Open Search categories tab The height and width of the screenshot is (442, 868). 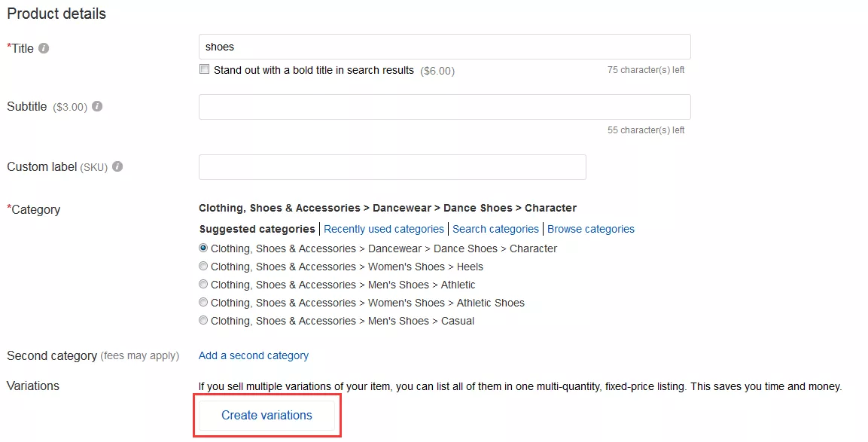point(496,229)
